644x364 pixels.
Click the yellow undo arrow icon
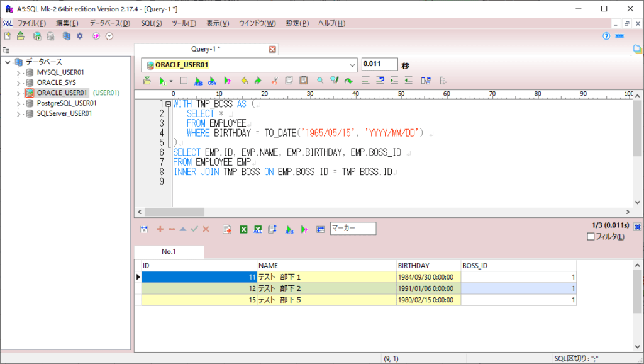[x=244, y=81]
